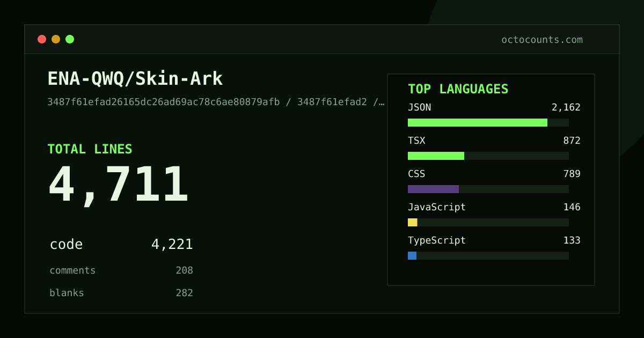Open the octocounts.com link
644x338 pixels.
(542, 40)
